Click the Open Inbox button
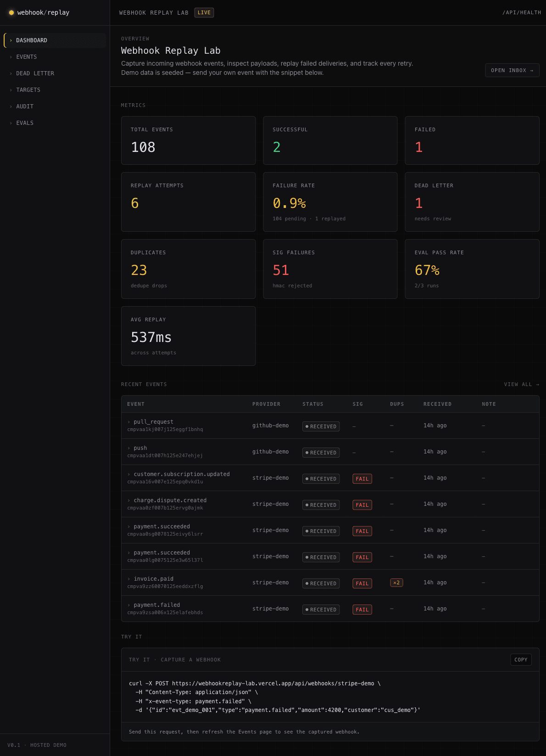This screenshot has width=546, height=756. [512, 70]
